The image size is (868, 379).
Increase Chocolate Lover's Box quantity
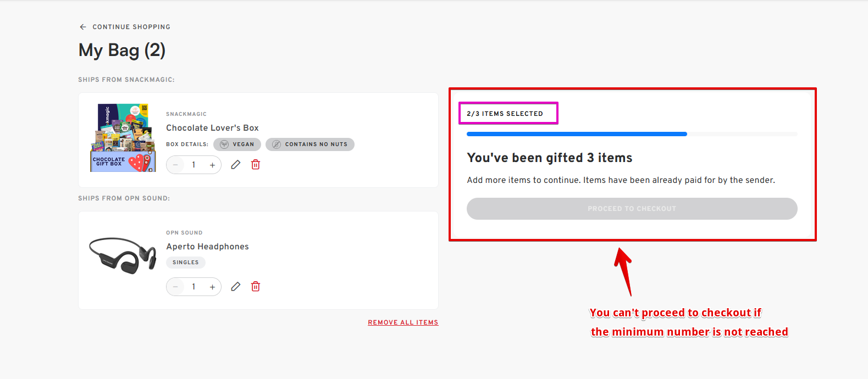point(212,165)
